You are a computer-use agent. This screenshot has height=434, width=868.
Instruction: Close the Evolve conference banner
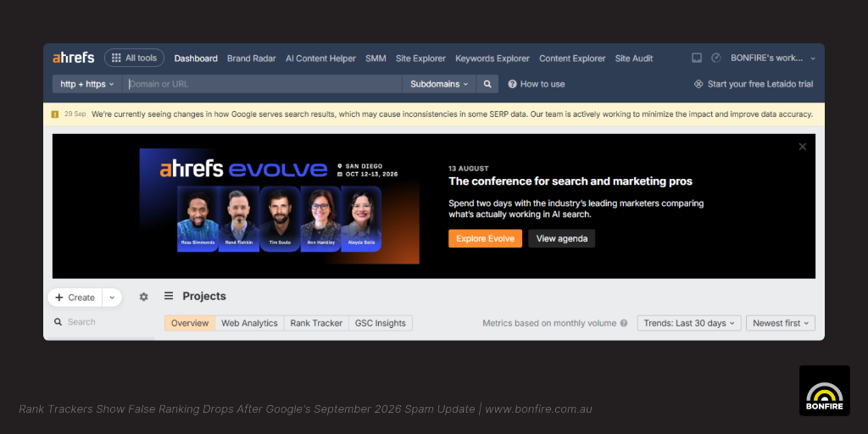coord(802,147)
